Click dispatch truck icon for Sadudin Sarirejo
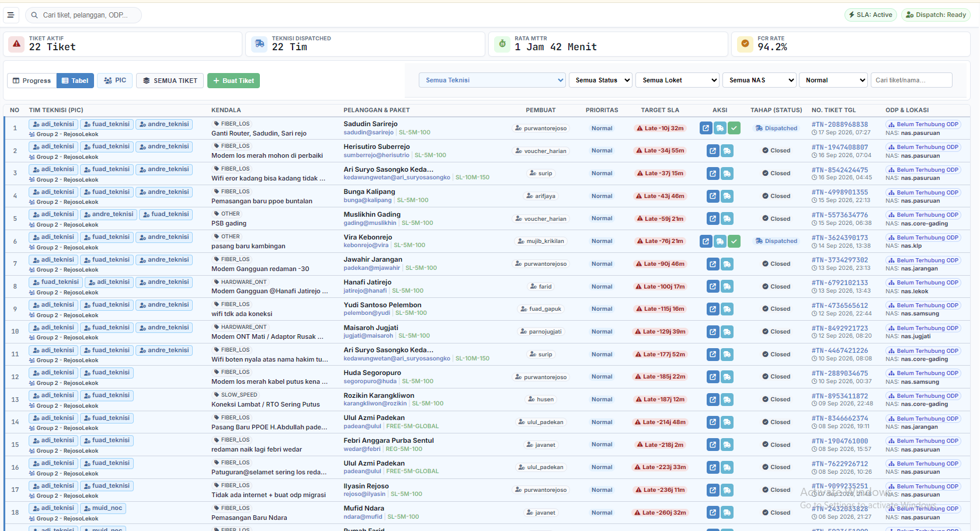This screenshot has height=531, width=980. pos(720,128)
